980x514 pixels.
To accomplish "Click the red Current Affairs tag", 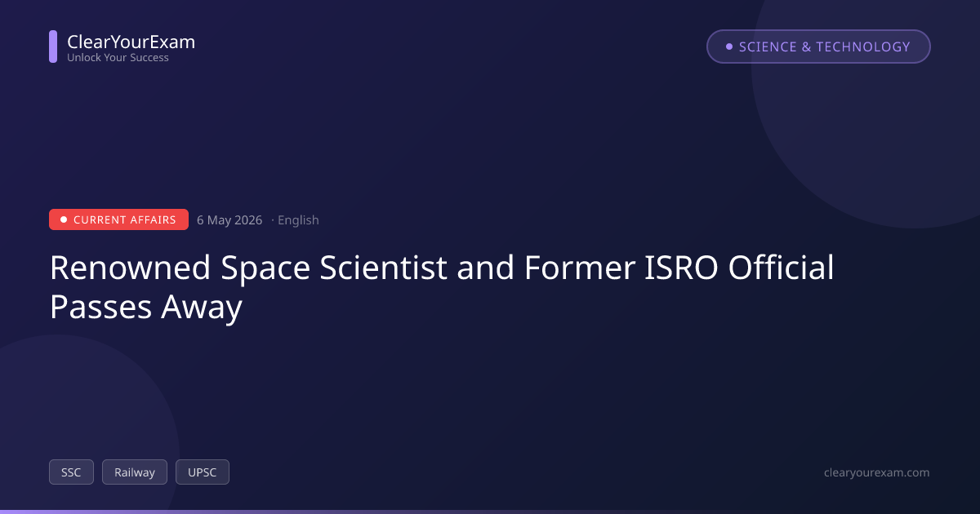I will click(x=118, y=219).
